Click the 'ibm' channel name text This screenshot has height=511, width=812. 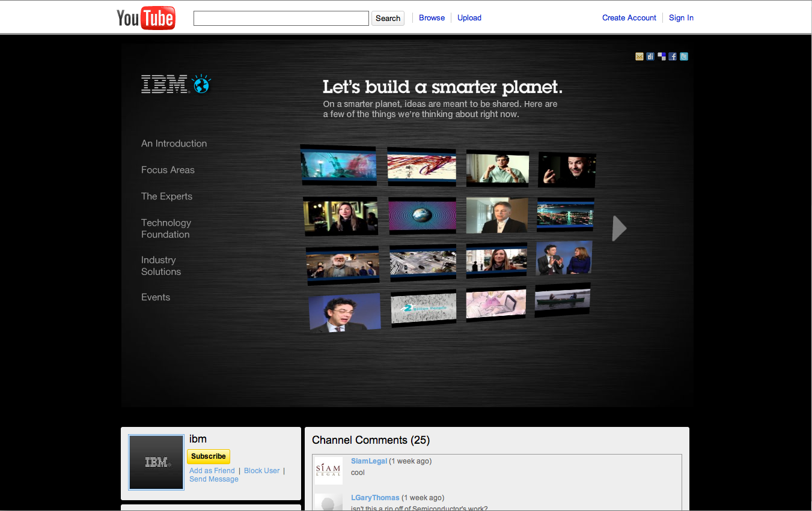pyautogui.click(x=198, y=439)
